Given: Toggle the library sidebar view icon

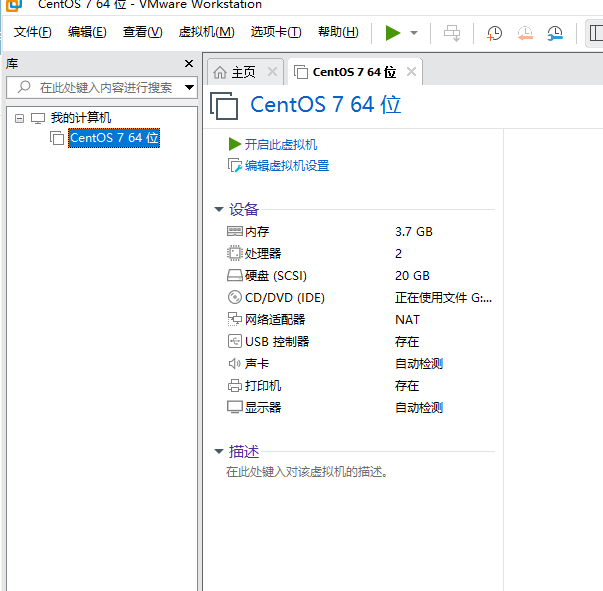Looking at the screenshot, I should (595, 33).
